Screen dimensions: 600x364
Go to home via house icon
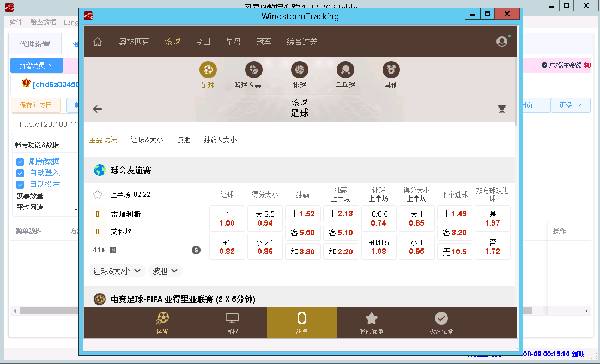[x=98, y=41]
